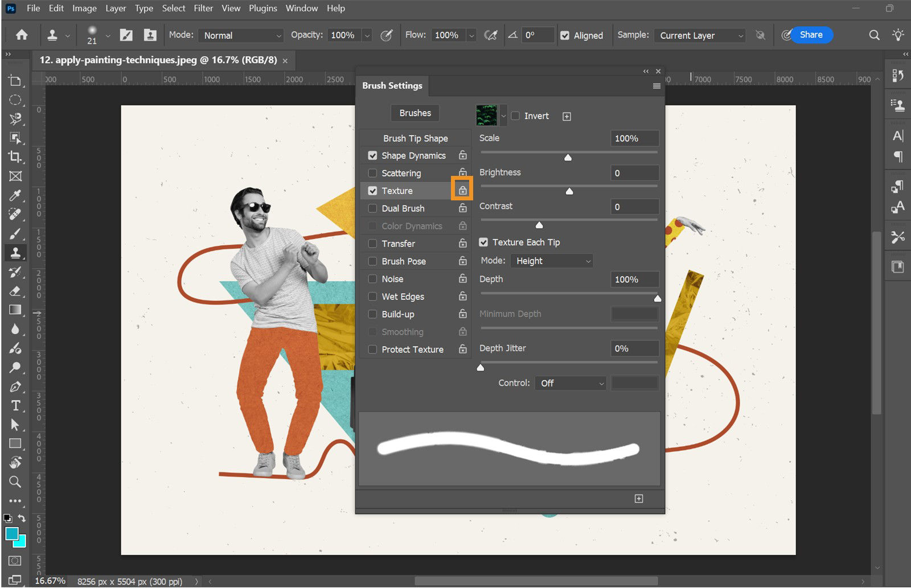Select the Clone Stamp tool

tap(15, 253)
